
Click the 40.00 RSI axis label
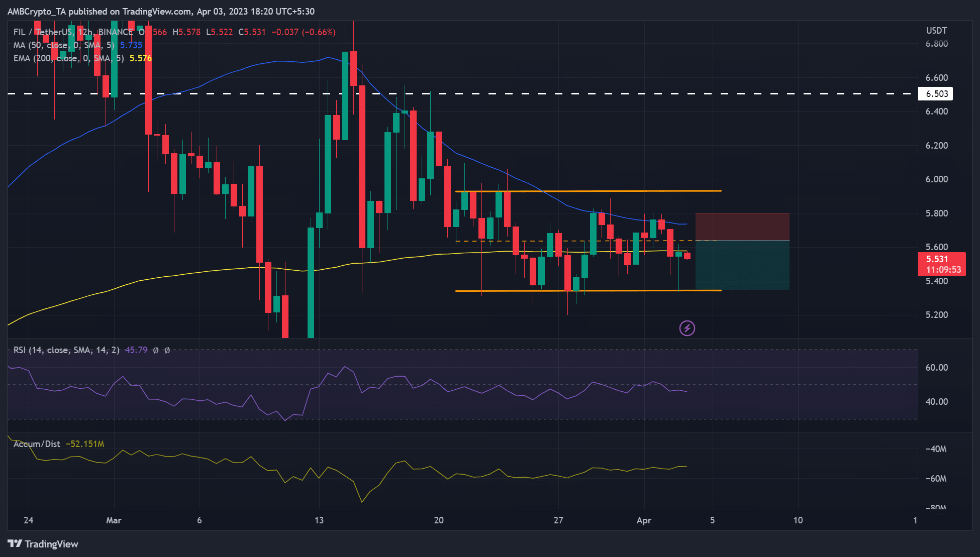coord(937,402)
